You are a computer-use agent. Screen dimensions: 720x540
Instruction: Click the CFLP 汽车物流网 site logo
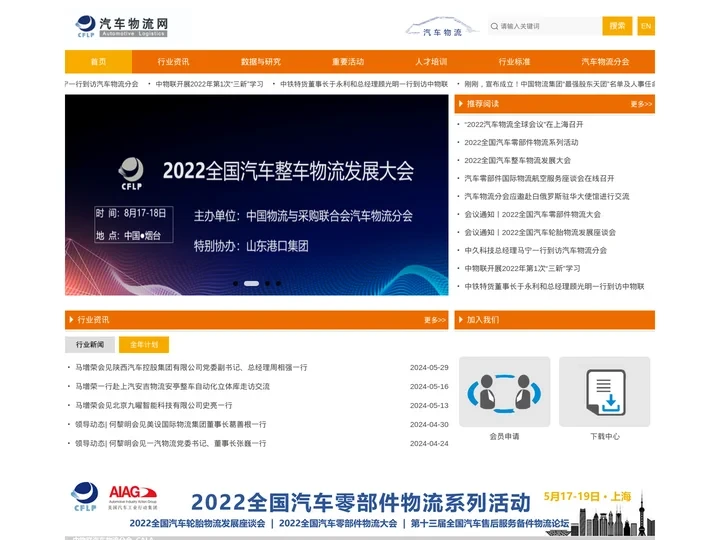click(x=122, y=26)
